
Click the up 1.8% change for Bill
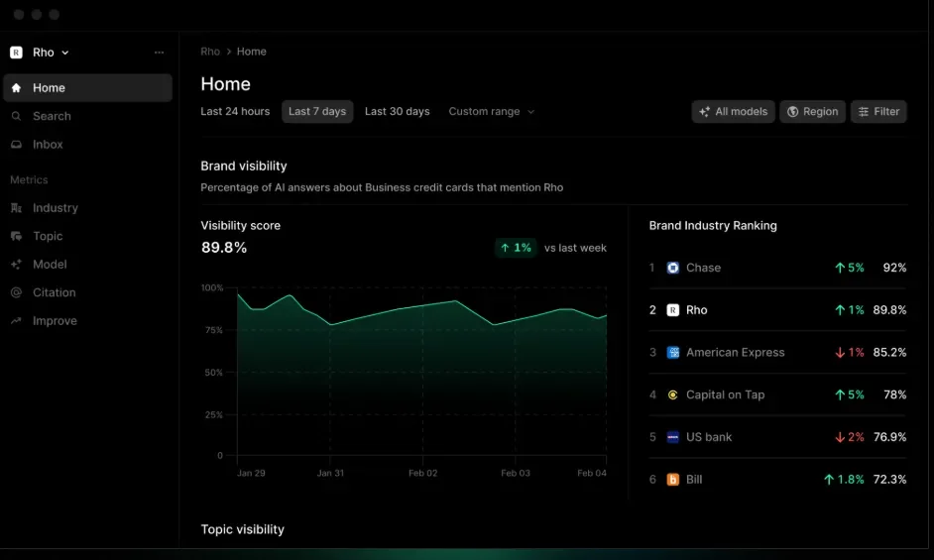(x=844, y=479)
